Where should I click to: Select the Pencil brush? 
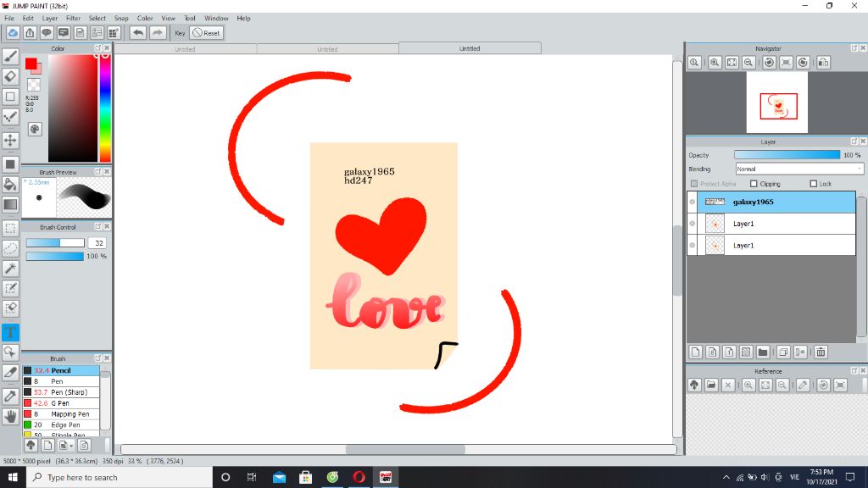coord(61,370)
